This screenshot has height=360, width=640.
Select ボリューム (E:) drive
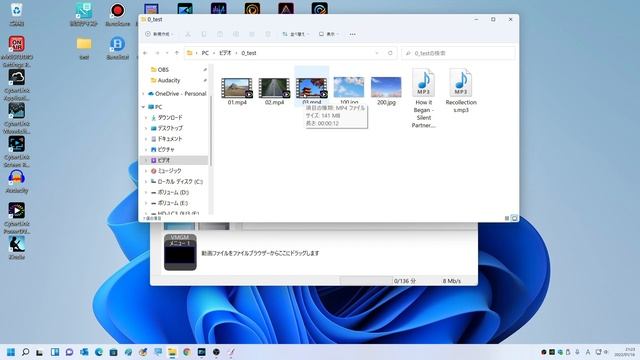[174, 203]
